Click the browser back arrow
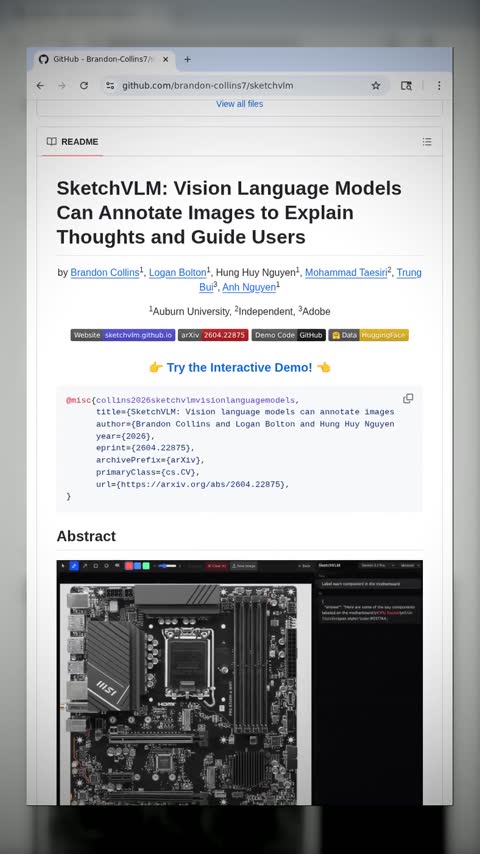 (x=40, y=86)
